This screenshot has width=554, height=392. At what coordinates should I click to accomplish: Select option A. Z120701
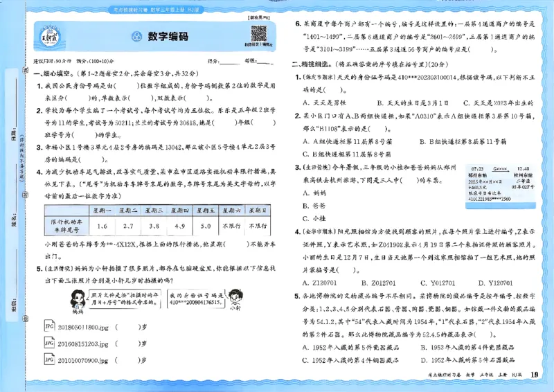pyautogui.click(x=320, y=283)
